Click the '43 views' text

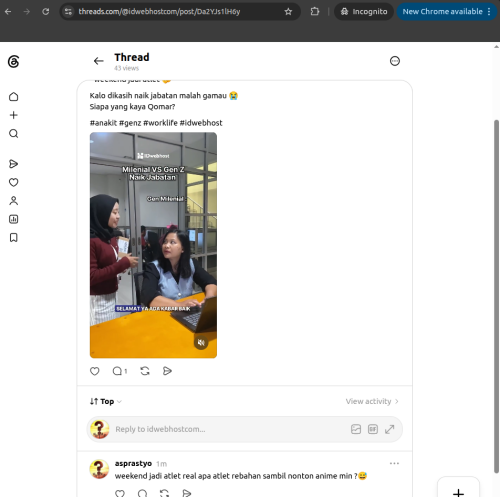click(x=126, y=68)
